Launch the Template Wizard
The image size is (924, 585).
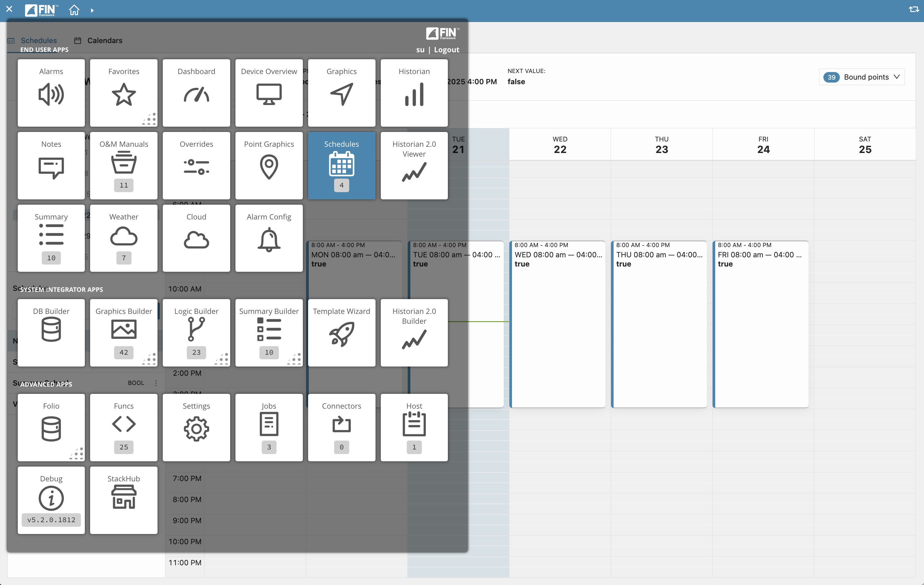342,332
